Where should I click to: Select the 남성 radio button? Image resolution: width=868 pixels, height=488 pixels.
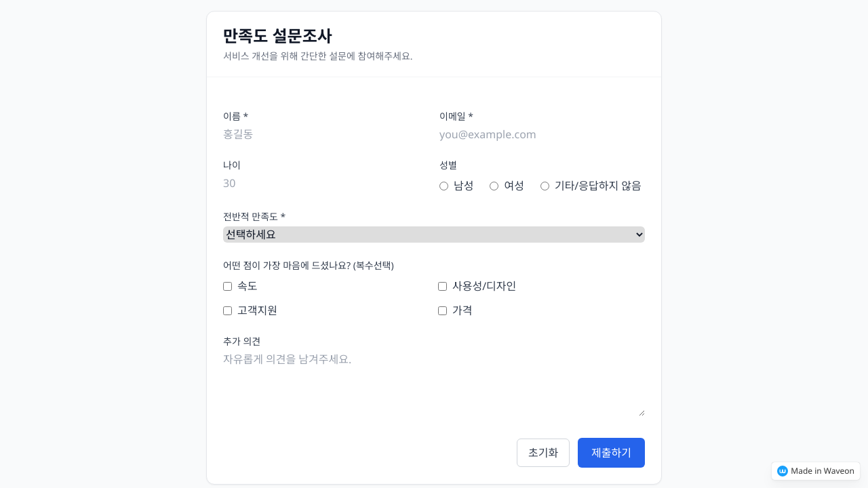444,186
